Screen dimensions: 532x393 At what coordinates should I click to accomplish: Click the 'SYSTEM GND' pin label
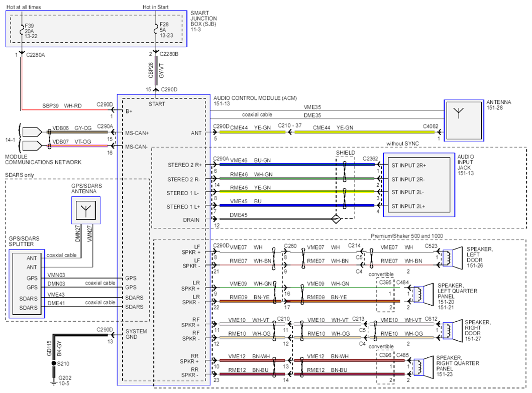click(x=136, y=334)
